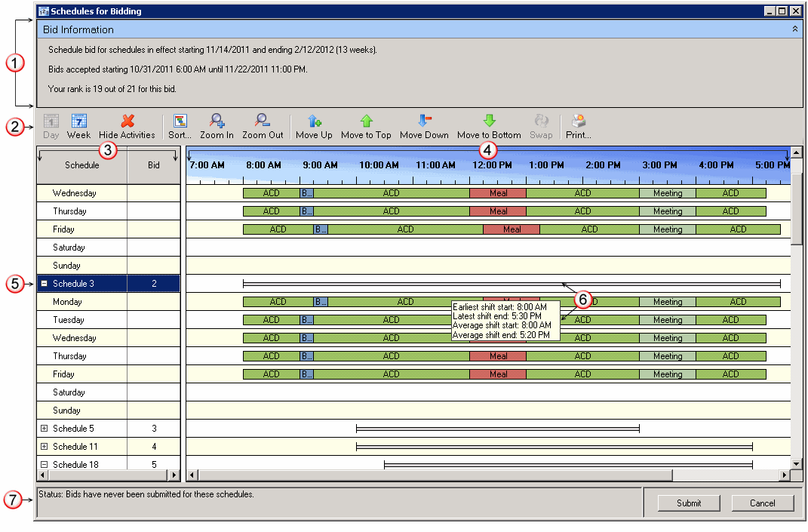Cancel the bidding window

point(762,503)
